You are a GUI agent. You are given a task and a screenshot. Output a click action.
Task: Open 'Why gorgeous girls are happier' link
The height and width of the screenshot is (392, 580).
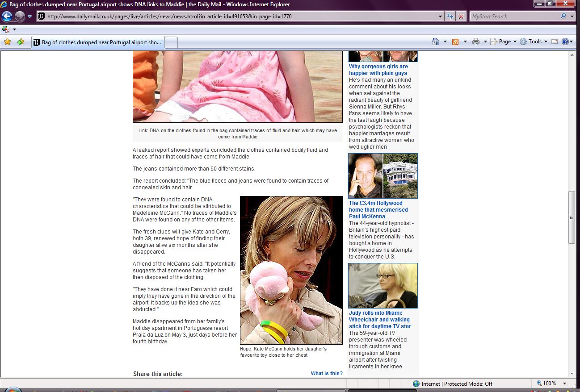378,70
